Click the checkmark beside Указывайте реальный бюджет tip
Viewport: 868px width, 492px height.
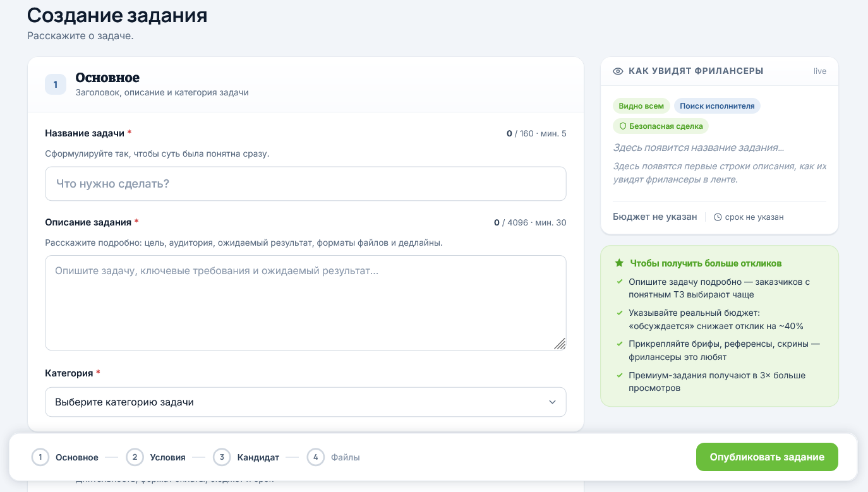tap(620, 313)
